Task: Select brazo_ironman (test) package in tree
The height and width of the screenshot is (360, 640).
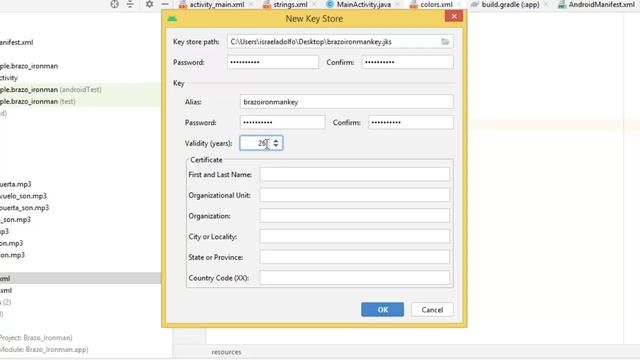Action: 38,101
